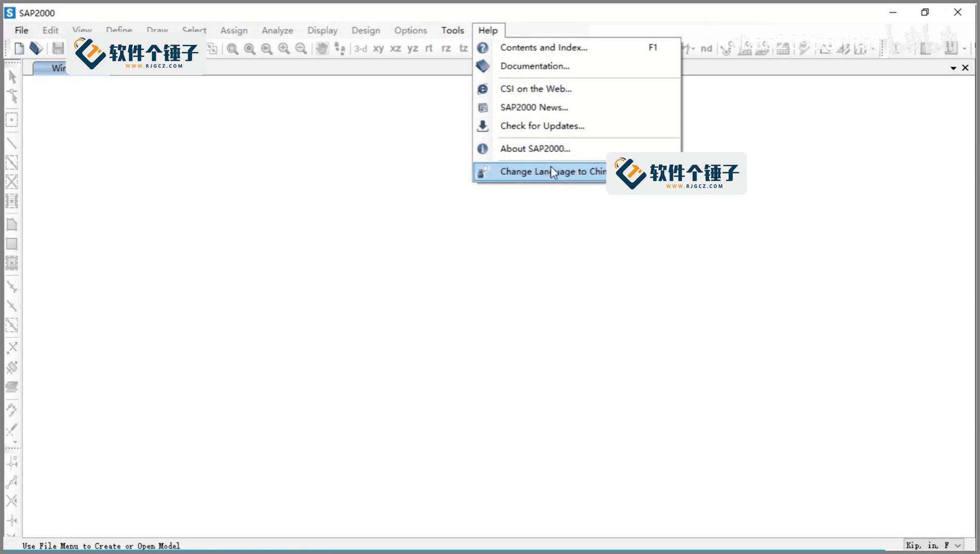Click the nd toolbar button
The height and width of the screenshot is (554, 980).
[x=707, y=49]
